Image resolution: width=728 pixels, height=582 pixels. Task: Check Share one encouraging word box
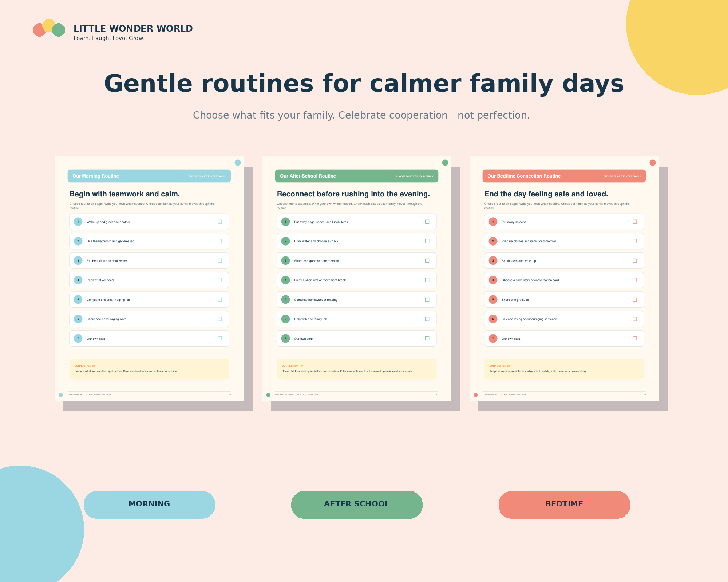[x=219, y=319]
